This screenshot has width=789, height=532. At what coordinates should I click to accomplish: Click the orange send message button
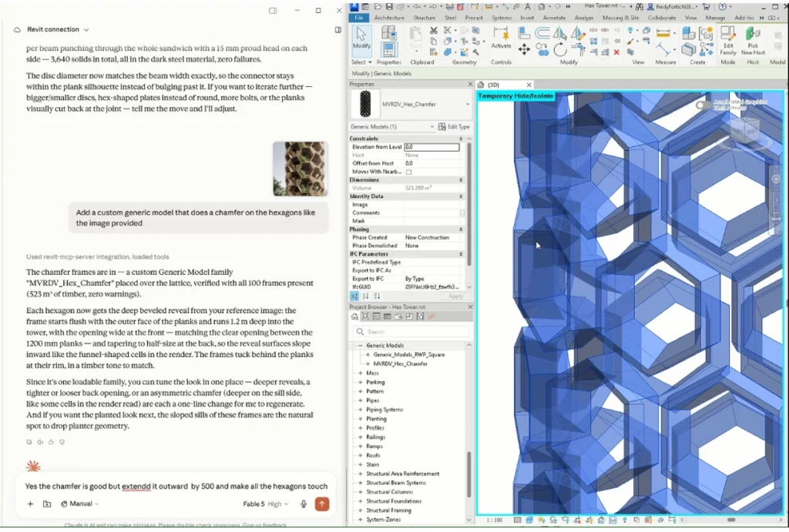(x=322, y=504)
